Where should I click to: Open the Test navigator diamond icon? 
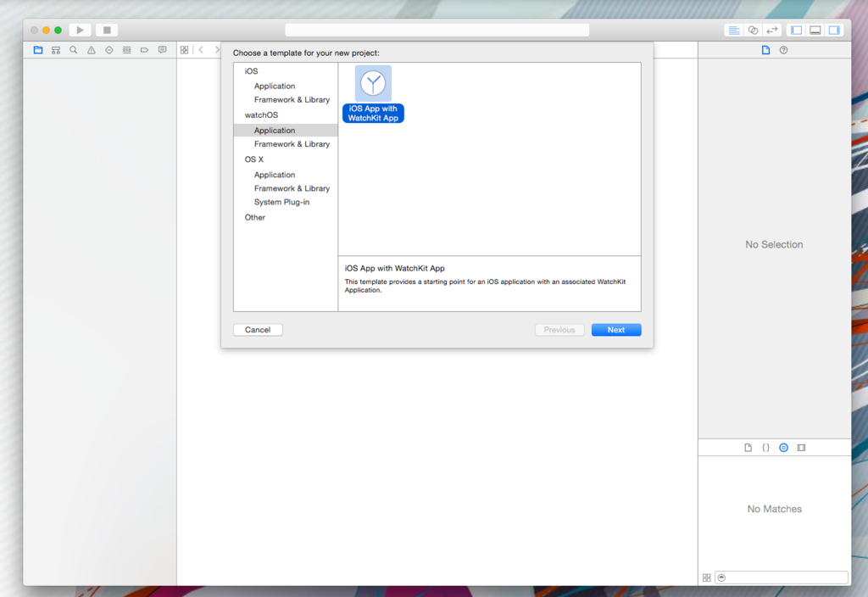[x=109, y=50]
